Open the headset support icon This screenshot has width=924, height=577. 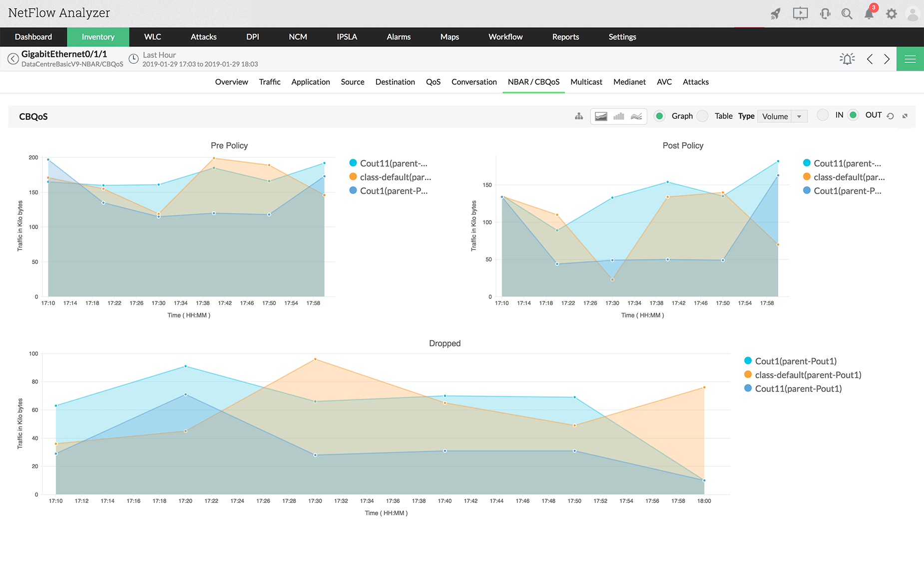825,13
